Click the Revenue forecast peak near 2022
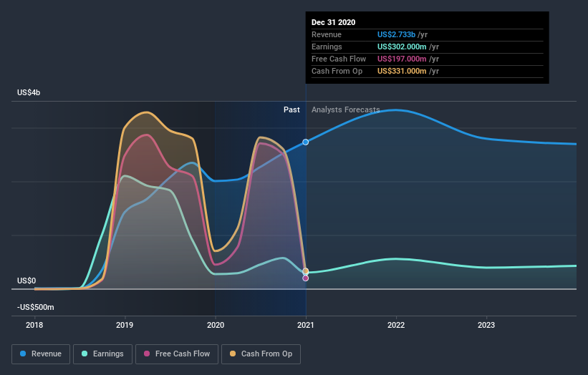 coord(395,109)
